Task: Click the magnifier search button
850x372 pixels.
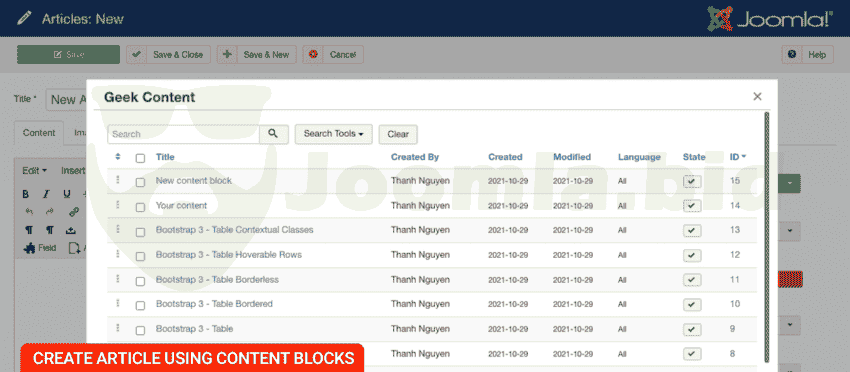Action: [x=274, y=134]
